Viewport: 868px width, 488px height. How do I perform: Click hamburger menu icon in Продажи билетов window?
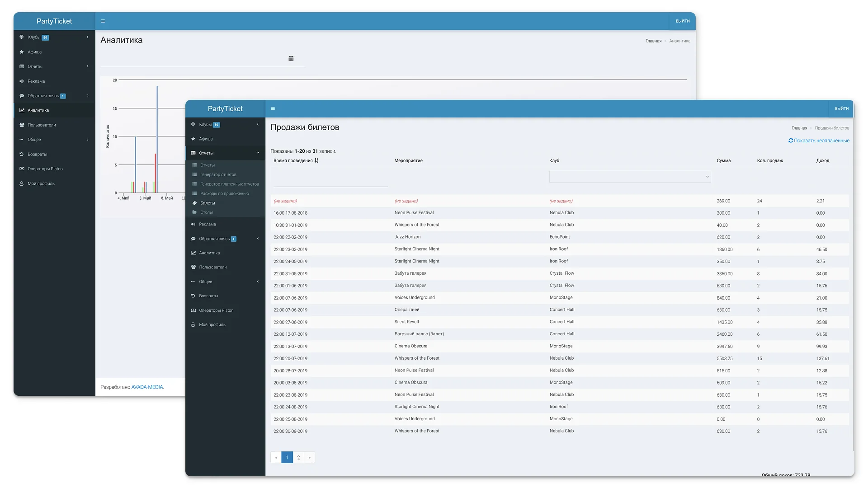click(273, 108)
